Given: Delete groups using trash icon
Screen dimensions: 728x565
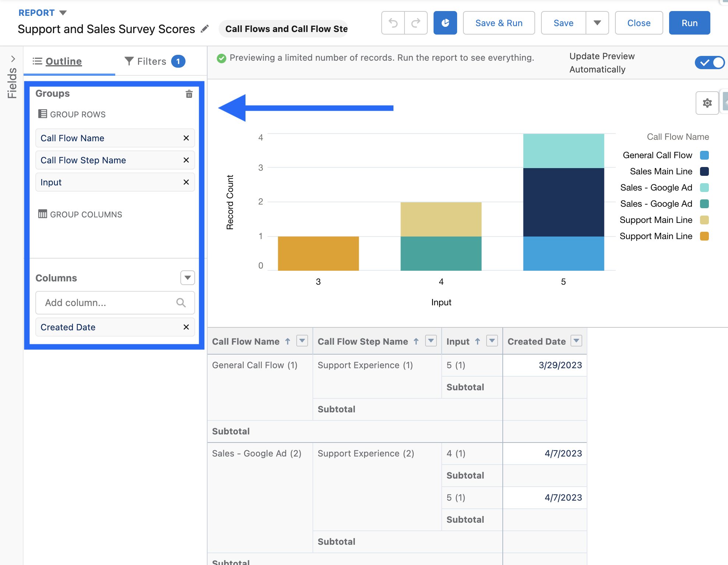Looking at the screenshot, I should point(189,94).
